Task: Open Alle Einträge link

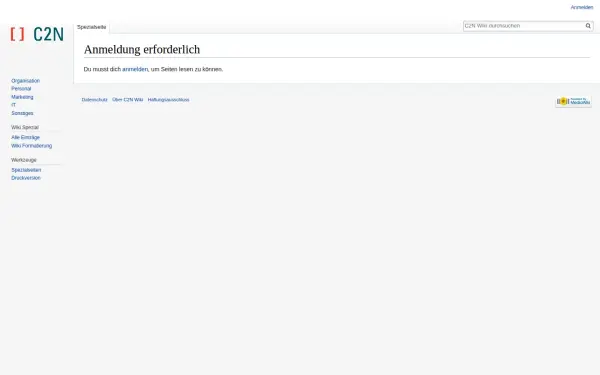Action: [x=25, y=137]
